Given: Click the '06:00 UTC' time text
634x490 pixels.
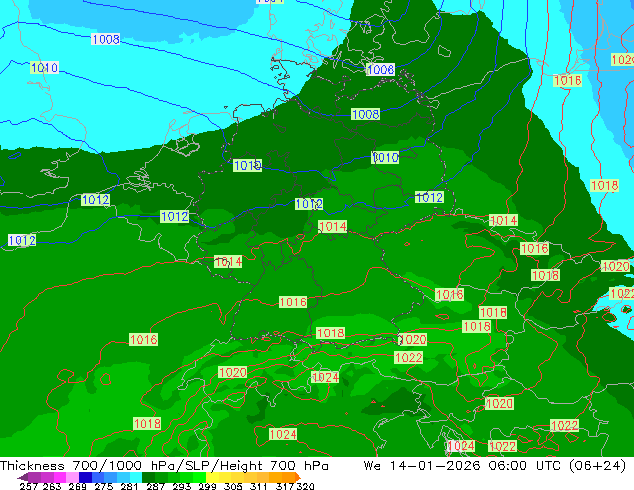Looking at the screenshot, I should click(524, 466).
